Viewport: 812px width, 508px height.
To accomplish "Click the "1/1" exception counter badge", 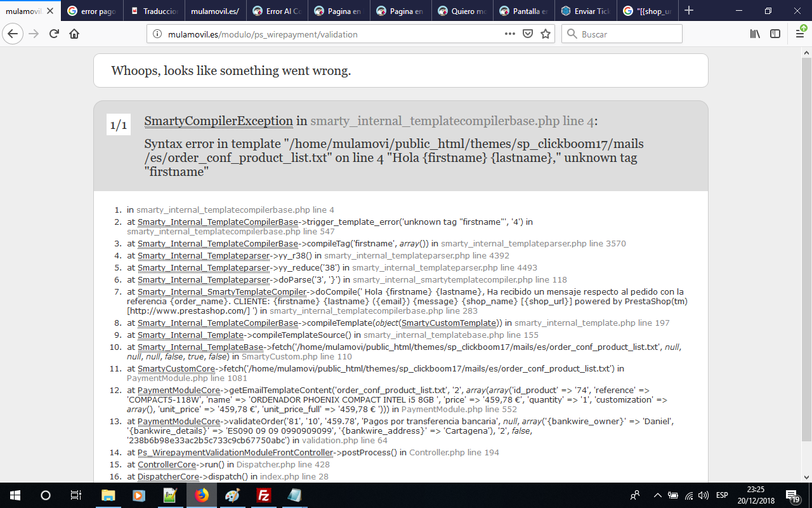I will pos(119,125).
